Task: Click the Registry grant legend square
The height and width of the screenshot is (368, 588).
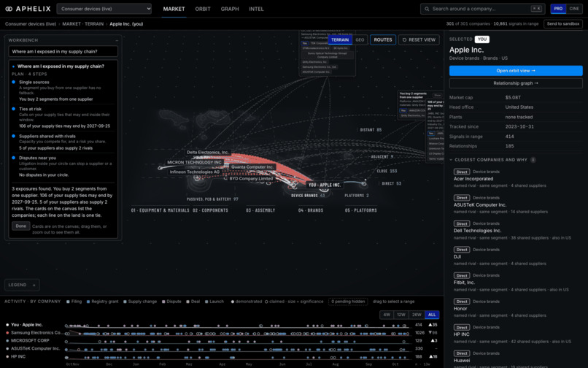Action: click(88, 302)
